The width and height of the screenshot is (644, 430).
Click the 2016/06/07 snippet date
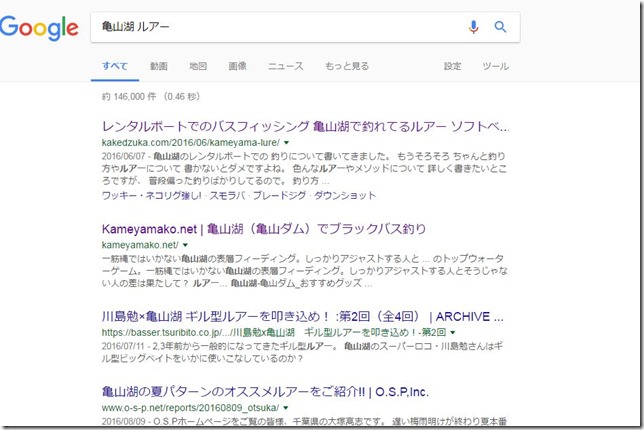click(x=124, y=156)
